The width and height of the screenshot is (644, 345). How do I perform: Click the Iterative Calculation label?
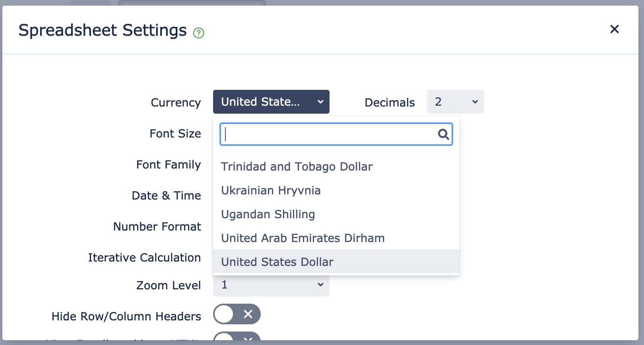(x=144, y=258)
